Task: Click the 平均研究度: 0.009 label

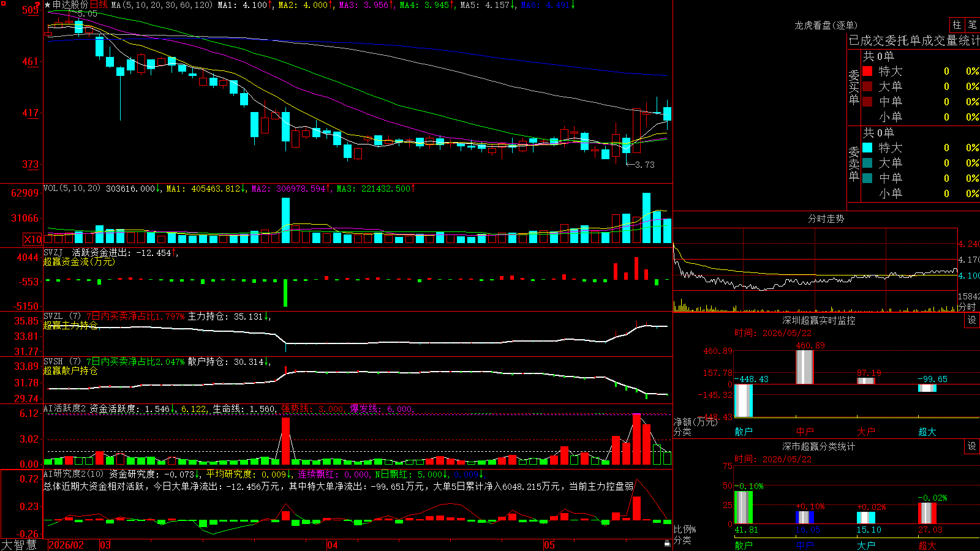Action: click(248, 474)
